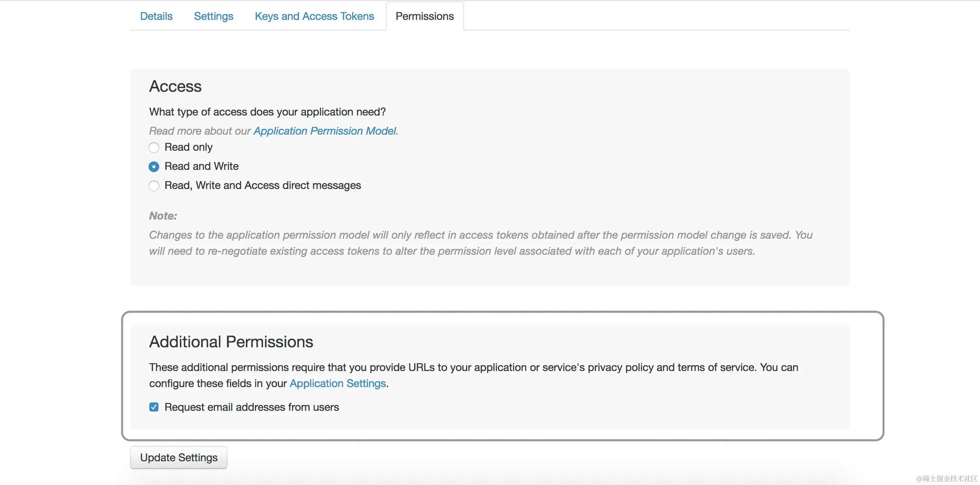This screenshot has height=485, width=980.
Task: Click the Additional Permissions heading
Action: pos(231,342)
